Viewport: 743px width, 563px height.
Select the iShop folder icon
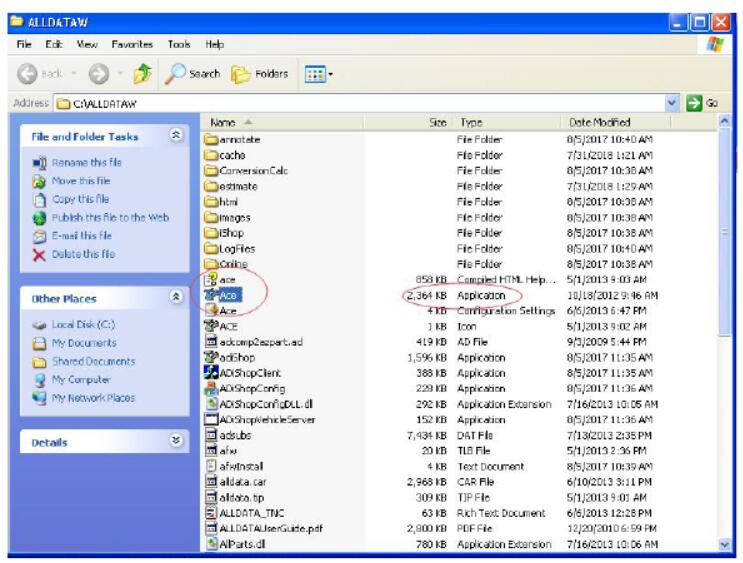[x=211, y=233]
